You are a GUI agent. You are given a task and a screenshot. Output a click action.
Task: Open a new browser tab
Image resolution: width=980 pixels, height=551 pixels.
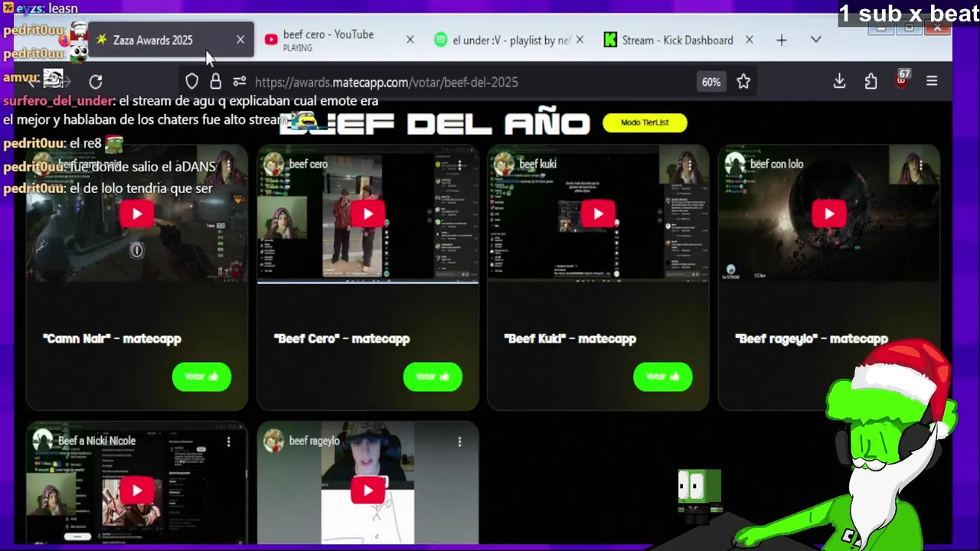pos(781,40)
